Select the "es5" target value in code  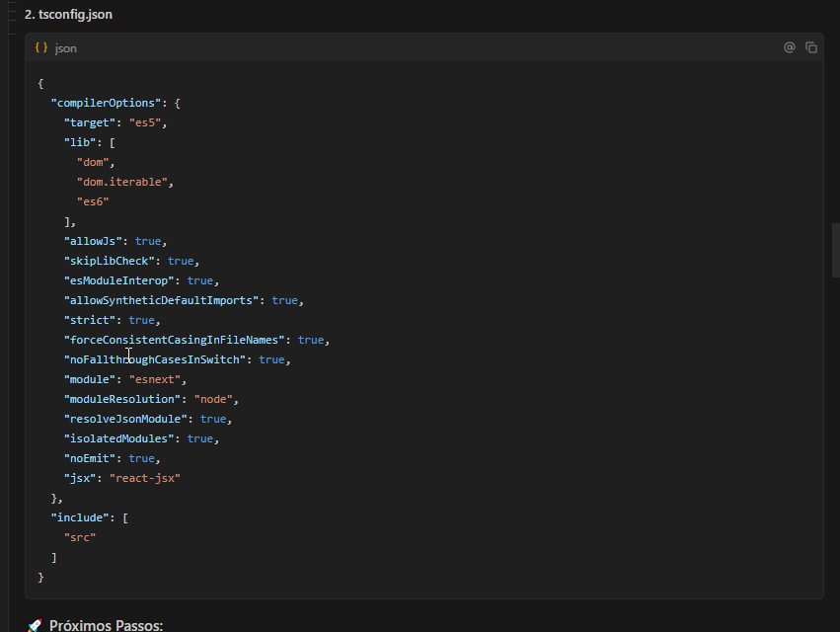pos(146,121)
